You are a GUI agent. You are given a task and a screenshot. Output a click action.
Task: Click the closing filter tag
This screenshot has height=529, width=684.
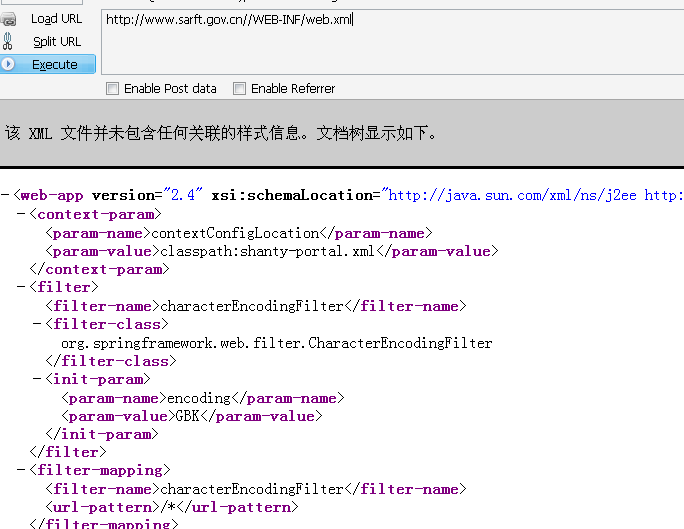68,452
